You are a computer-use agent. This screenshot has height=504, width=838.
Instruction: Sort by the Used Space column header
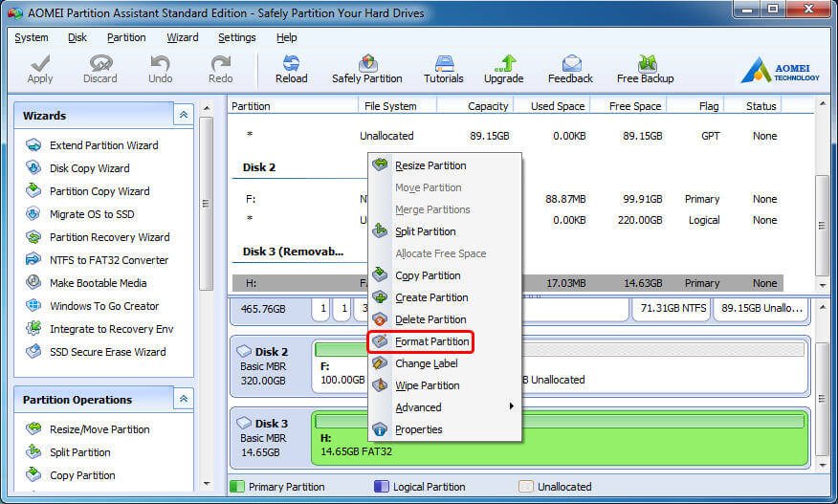(x=552, y=106)
